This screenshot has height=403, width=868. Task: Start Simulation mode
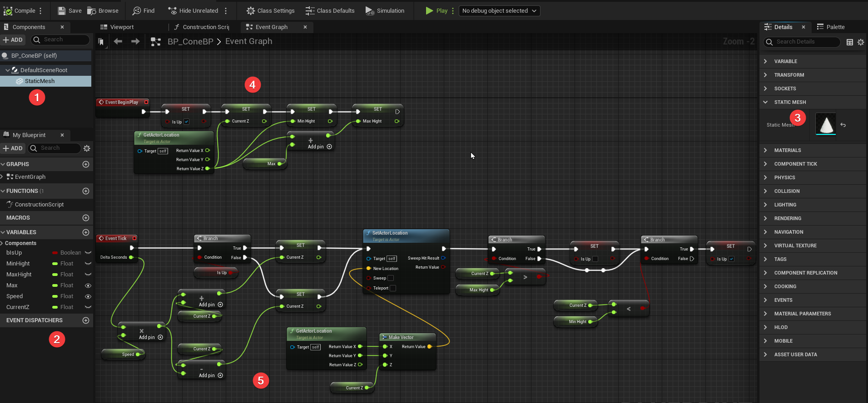point(385,10)
